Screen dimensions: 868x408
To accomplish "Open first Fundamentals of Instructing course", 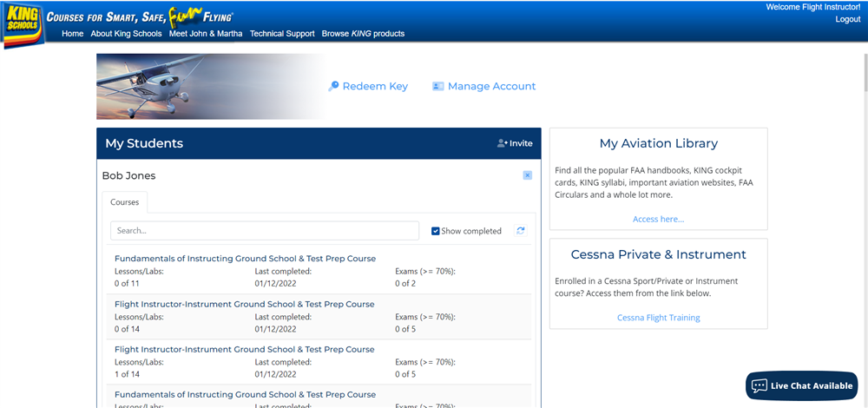I will click(x=246, y=259).
